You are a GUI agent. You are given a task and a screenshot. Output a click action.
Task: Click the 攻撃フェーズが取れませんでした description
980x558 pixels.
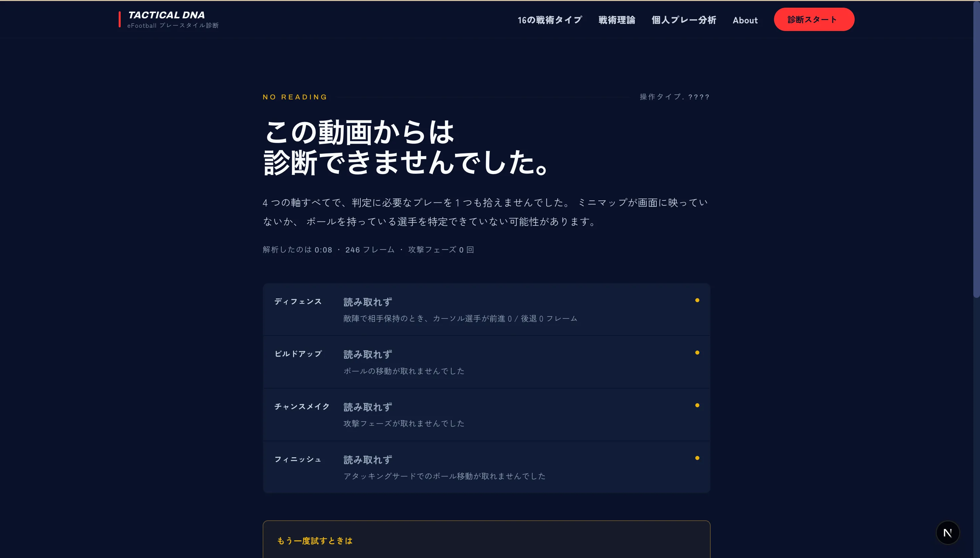404,424
